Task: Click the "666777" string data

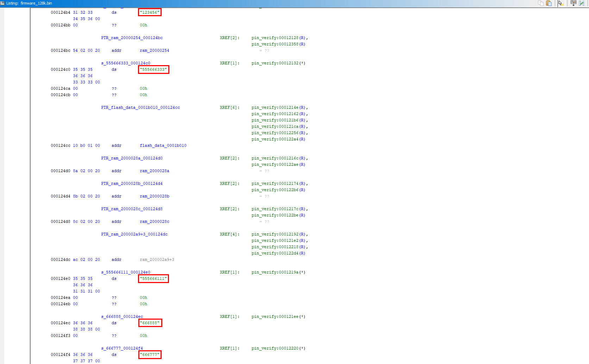Action: pyautogui.click(x=150, y=355)
